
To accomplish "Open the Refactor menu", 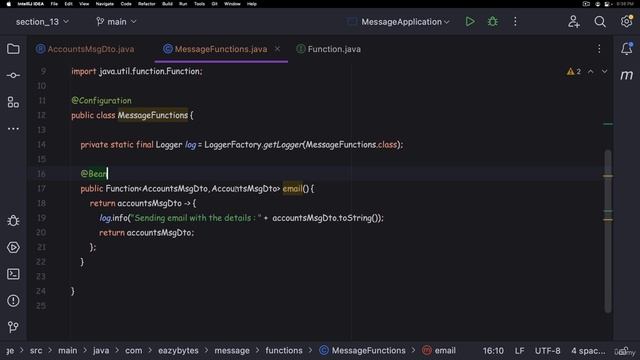I will pos(147,4).
